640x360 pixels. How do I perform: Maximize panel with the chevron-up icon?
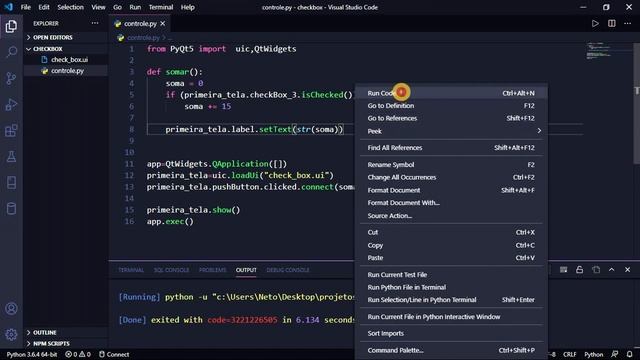611,270
